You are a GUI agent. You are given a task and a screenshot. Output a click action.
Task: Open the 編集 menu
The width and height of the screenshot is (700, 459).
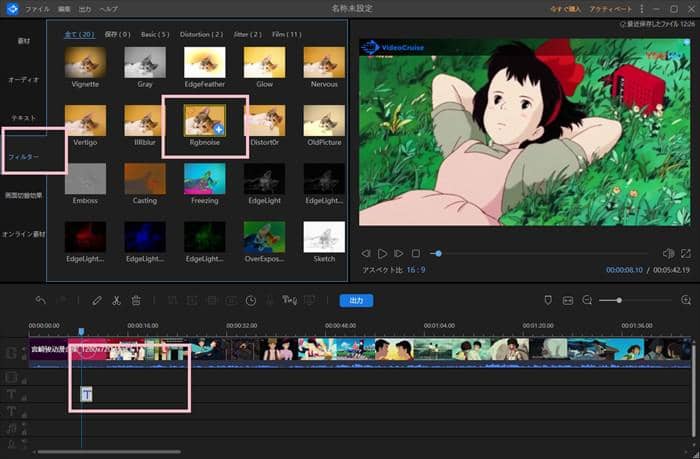64,9
